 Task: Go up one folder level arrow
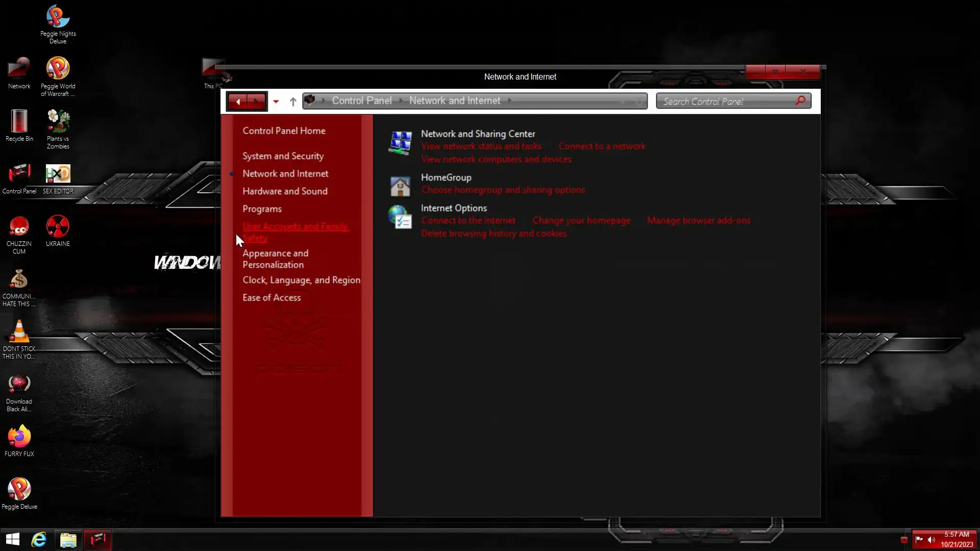(293, 102)
